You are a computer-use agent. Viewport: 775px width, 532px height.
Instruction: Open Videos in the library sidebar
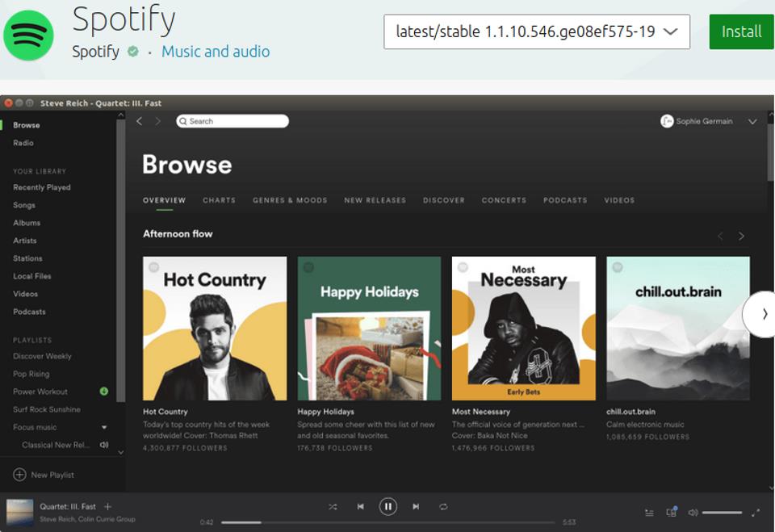click(x=25, y=294)
